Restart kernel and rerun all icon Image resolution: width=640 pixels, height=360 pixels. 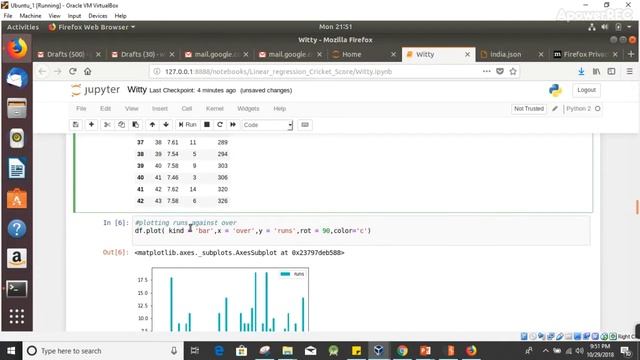(x=233, y=124)
